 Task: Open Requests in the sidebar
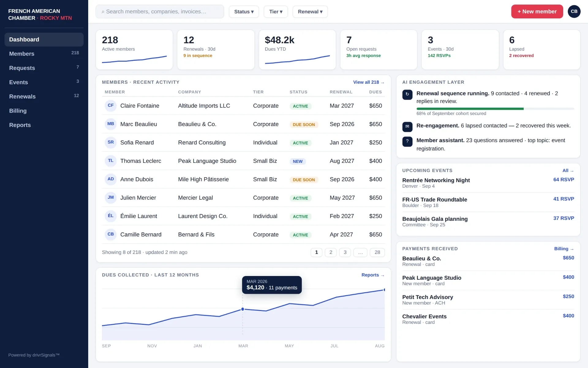[x=44, y=68]
